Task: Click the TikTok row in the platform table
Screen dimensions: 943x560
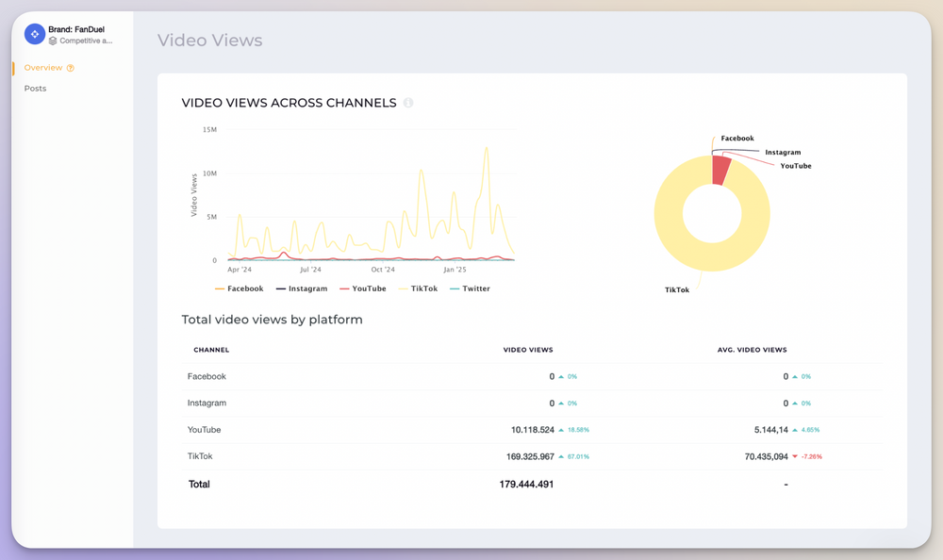Action: pyautogui.click(x=200, y=456)
